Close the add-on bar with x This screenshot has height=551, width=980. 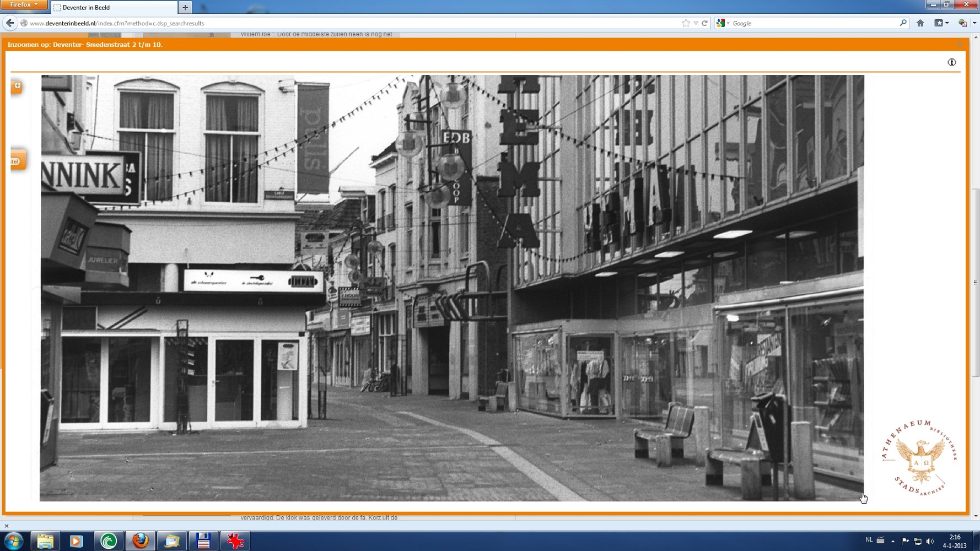[7, 526]
